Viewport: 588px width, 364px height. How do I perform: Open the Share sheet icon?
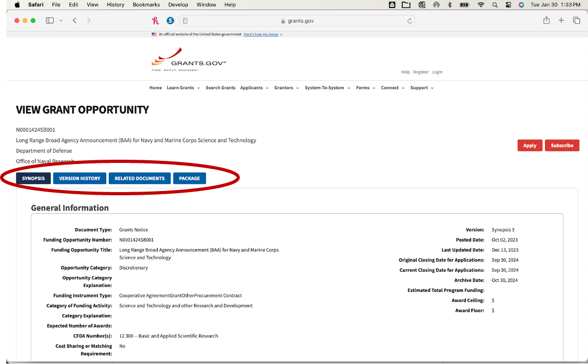(x=547, y=20)
